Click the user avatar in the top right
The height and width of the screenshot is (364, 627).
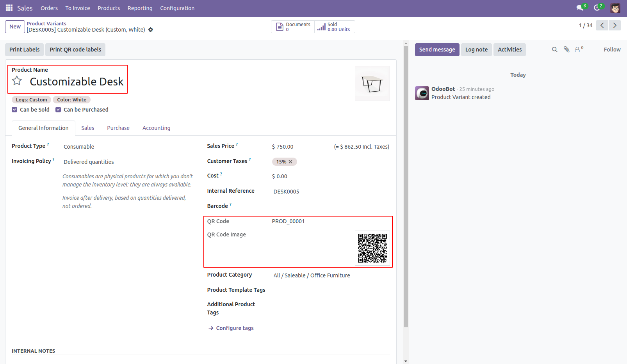(x=615, y=8)
